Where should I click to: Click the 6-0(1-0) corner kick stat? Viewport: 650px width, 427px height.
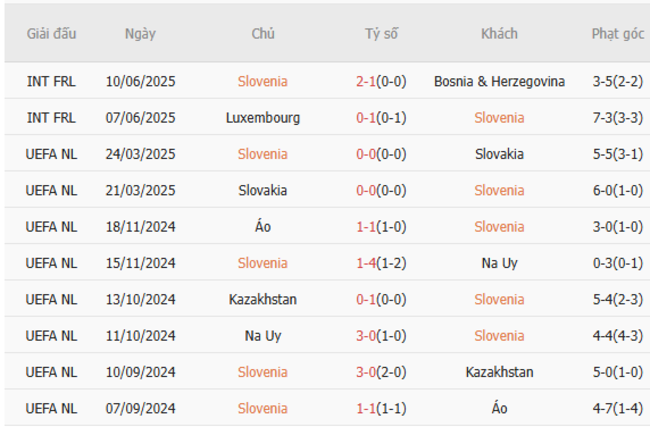(x=617, y=190)
